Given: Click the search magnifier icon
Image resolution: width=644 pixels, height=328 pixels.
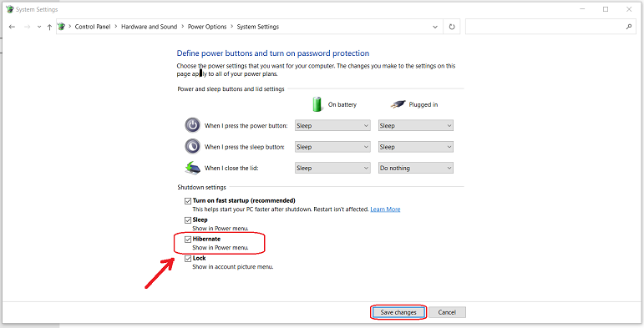Looking at the screenshot, I should point(628,27).
